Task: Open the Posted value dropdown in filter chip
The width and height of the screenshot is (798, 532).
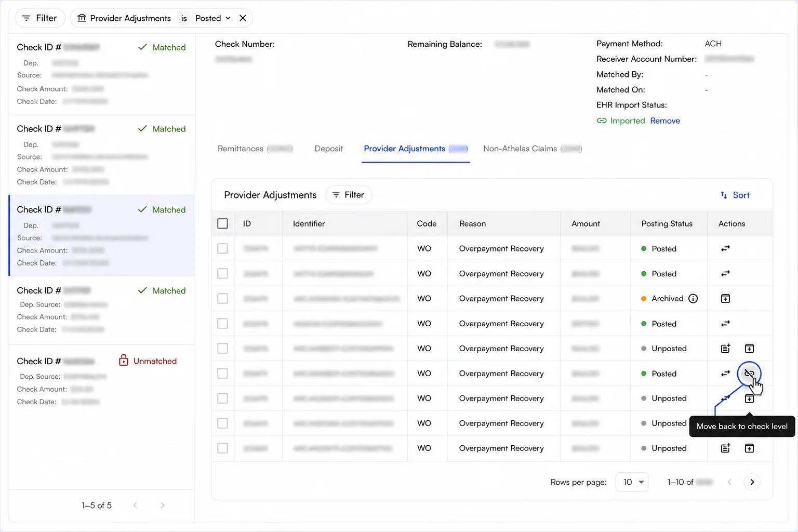Action: (x=212, y=18)
